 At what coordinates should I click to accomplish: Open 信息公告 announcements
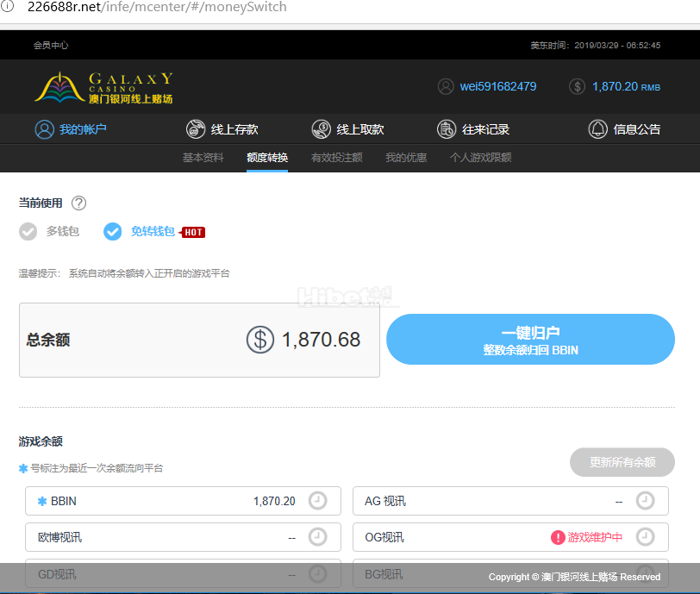625,129
